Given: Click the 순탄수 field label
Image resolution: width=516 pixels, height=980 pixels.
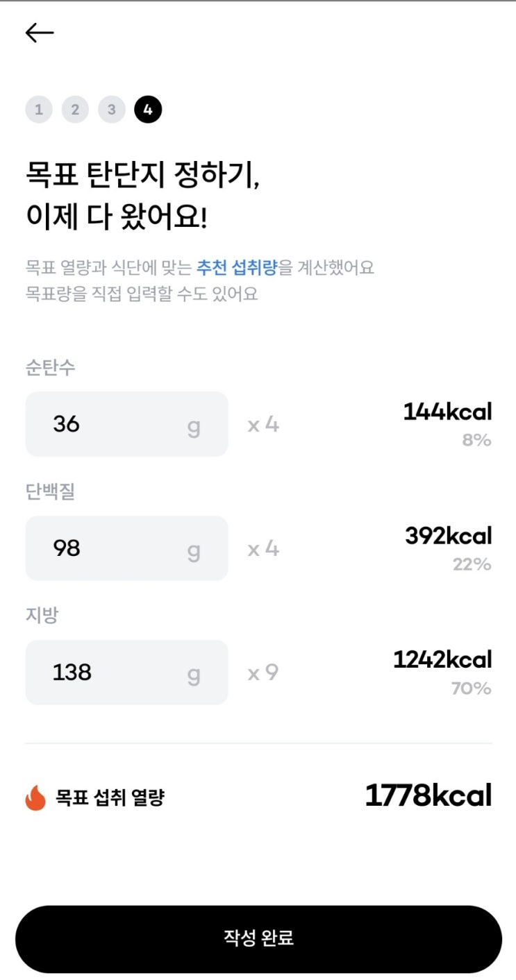Looking at the screenshot, I should (51, 368).
